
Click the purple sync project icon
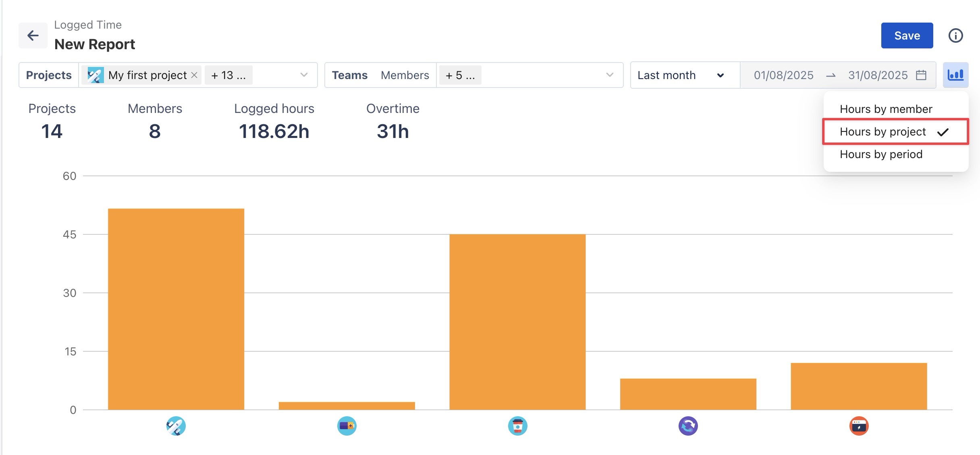[x=688, y=426]
